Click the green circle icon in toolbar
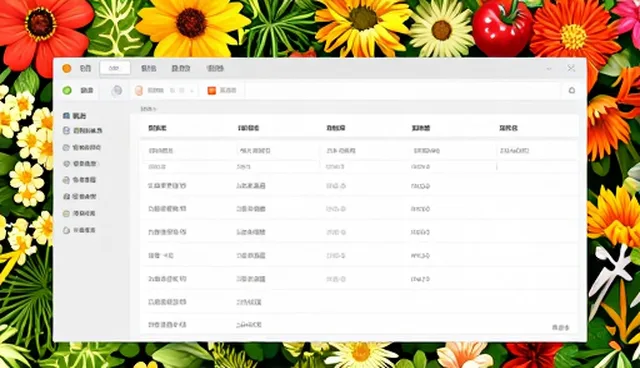The image size is (640, 368). pos(67,90)
